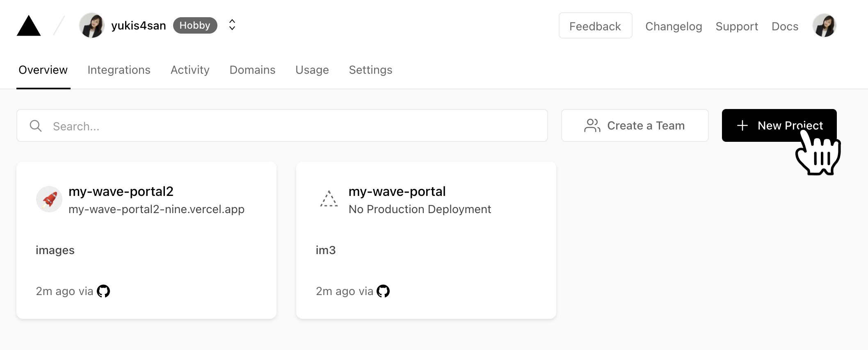The image size is (868, 350).
Task: Open the Settings tab
Action: click(x=370, y=70)
